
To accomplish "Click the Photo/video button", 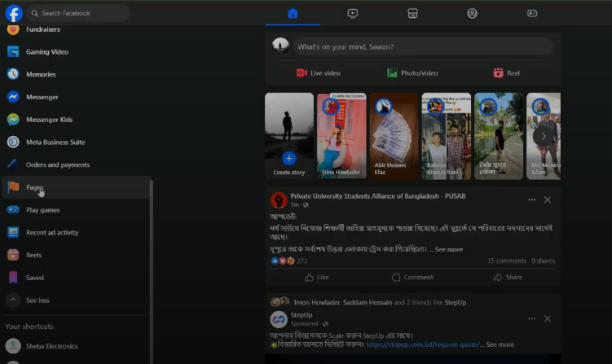I will click(412, 73).
